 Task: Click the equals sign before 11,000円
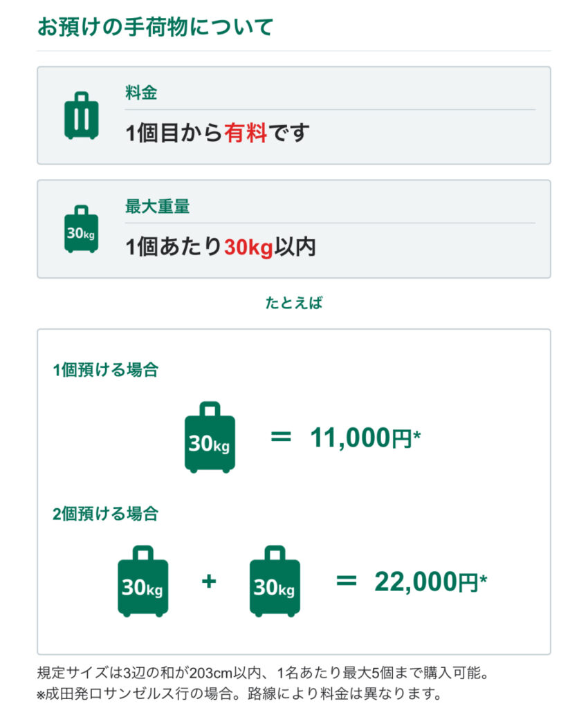[280, 438]
